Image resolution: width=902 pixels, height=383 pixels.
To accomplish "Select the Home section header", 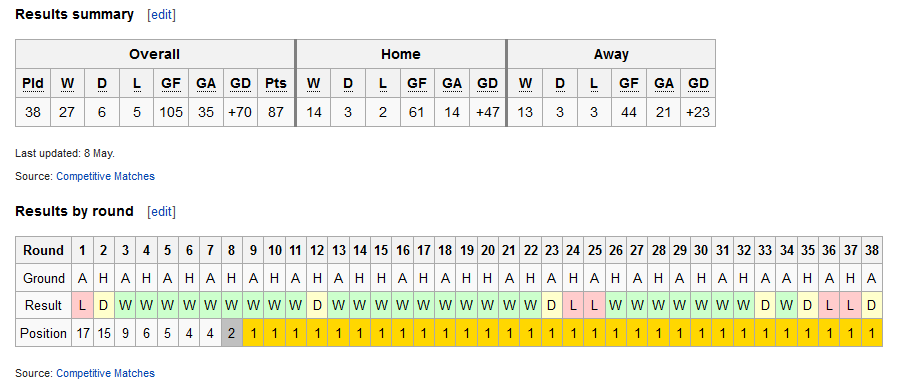I will tap(401, 55).
